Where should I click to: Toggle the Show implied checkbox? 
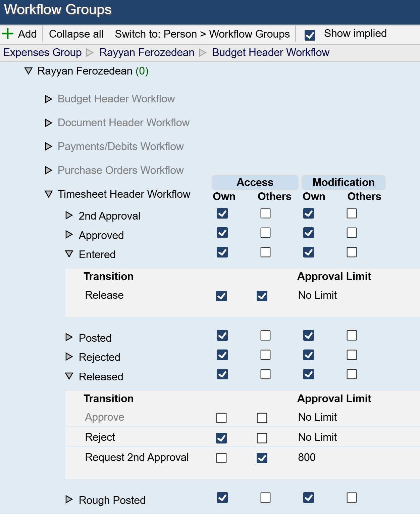tap(310, 35)
